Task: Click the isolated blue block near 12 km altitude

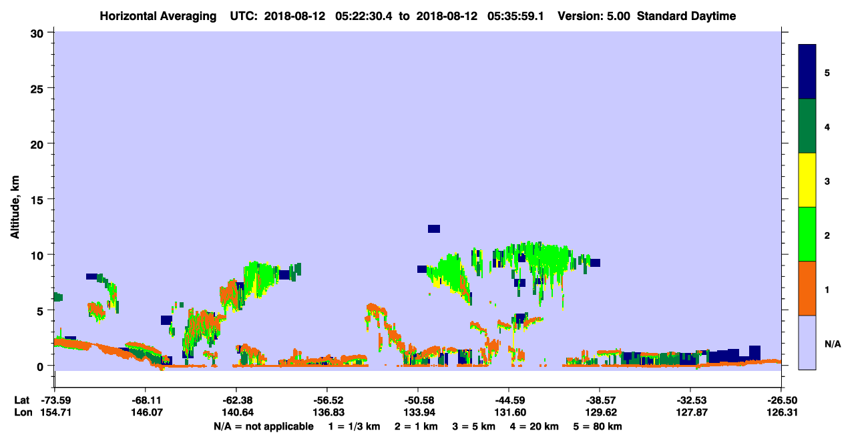Action: (x=434, y=229)
